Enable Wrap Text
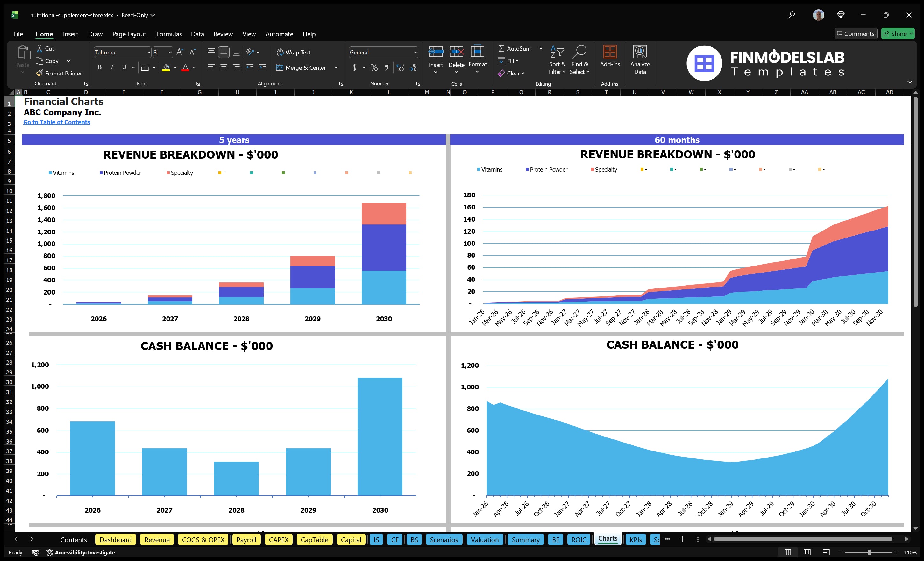 tap(295, 52)
